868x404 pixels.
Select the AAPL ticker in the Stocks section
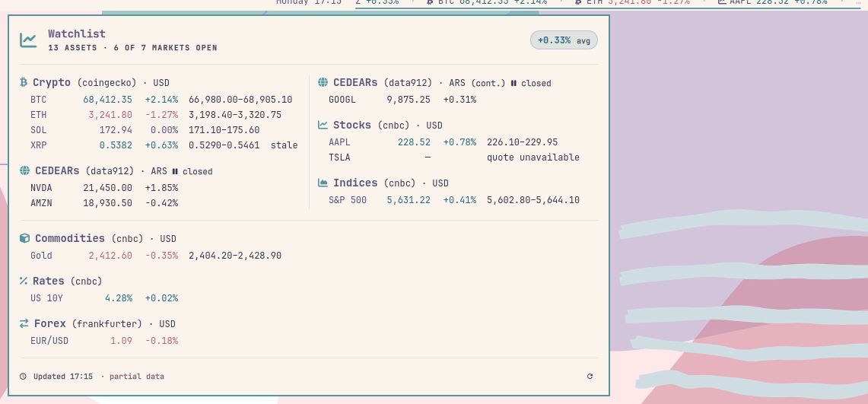point(339,142)
